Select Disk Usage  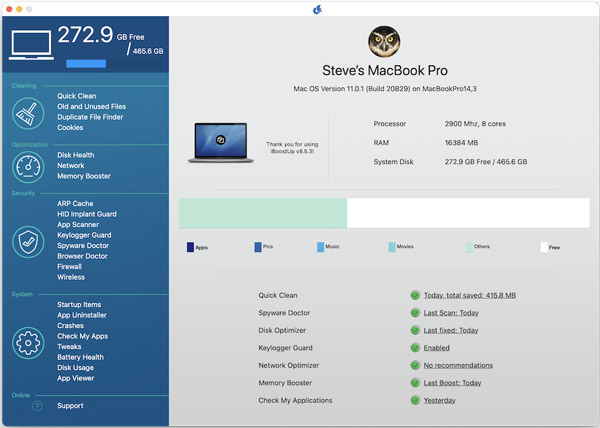(75, 368)
